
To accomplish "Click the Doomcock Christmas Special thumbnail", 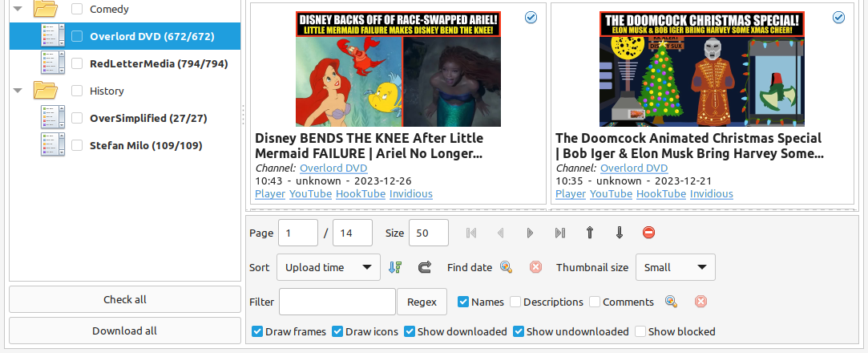I will tap(702, 69).
